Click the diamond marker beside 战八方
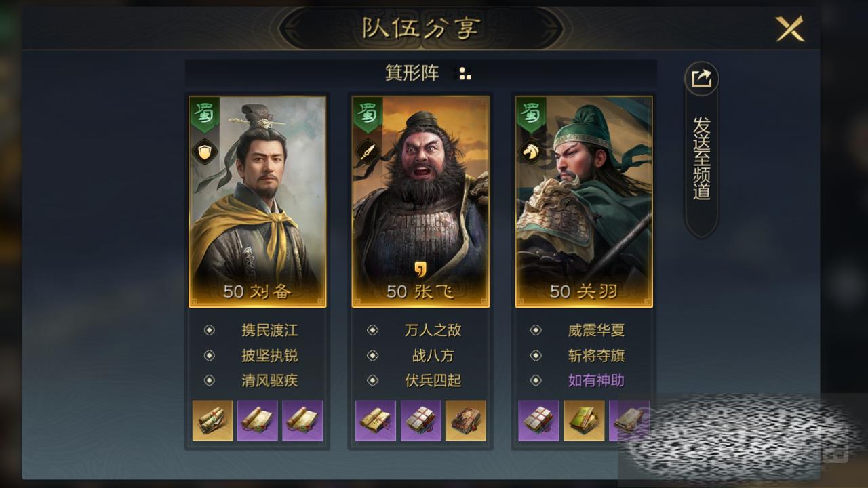The width and height of the screenshot is (868, 488). click(x=373, y=356)
